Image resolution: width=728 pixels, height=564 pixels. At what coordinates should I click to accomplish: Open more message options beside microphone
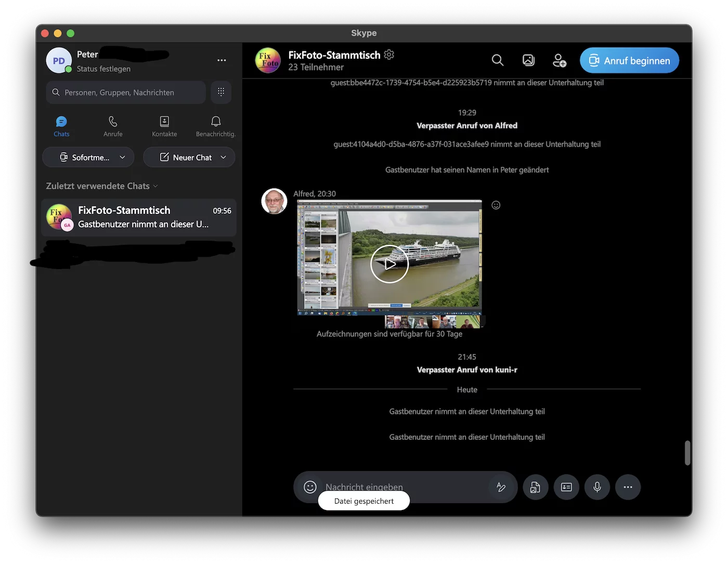coord(628,487)
